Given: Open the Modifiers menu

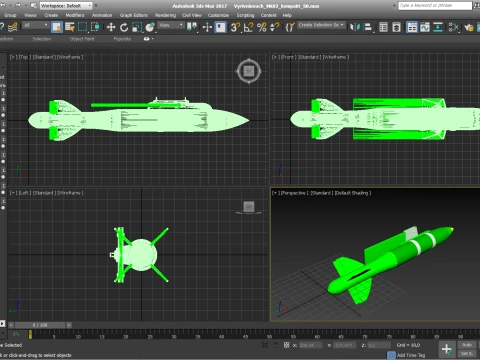Looking at the screenshot, I should pyautogui.click(x=75, y=15).
